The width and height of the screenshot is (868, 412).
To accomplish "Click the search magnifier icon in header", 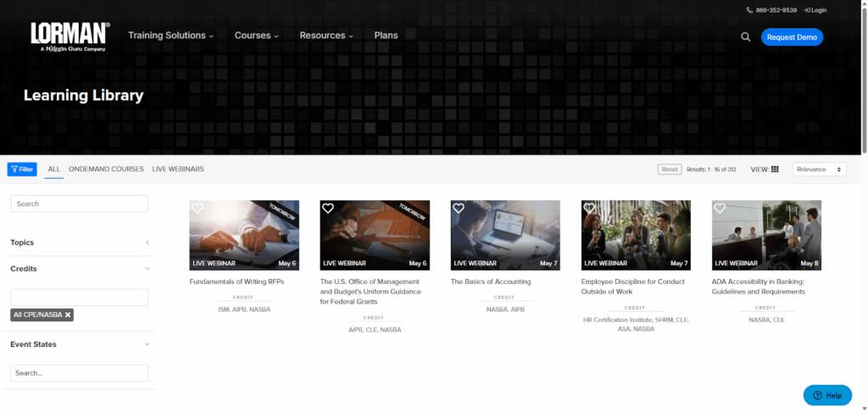I will point(746,36).
